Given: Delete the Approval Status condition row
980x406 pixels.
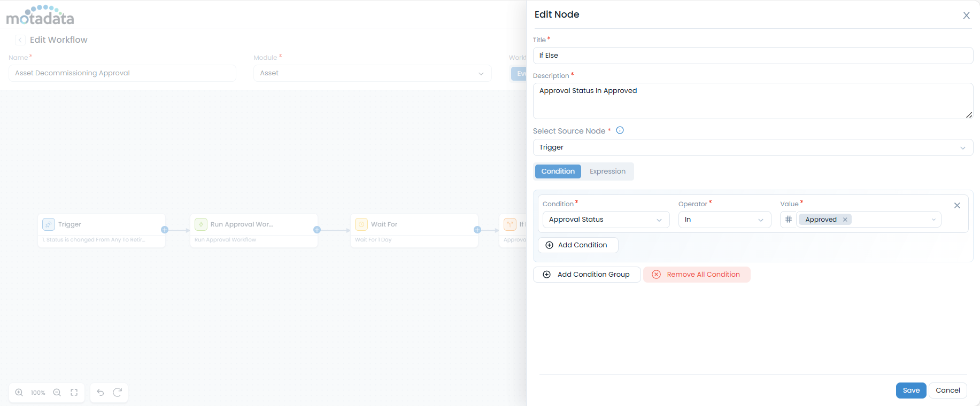Looking at the screenshot, I should (x=957, y=206).
